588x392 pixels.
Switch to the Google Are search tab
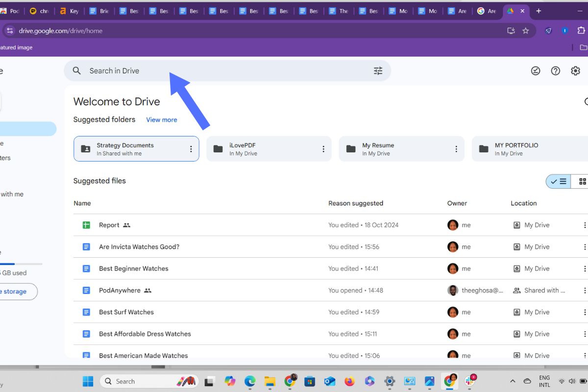pyautogui.click(x=487, y=11)
